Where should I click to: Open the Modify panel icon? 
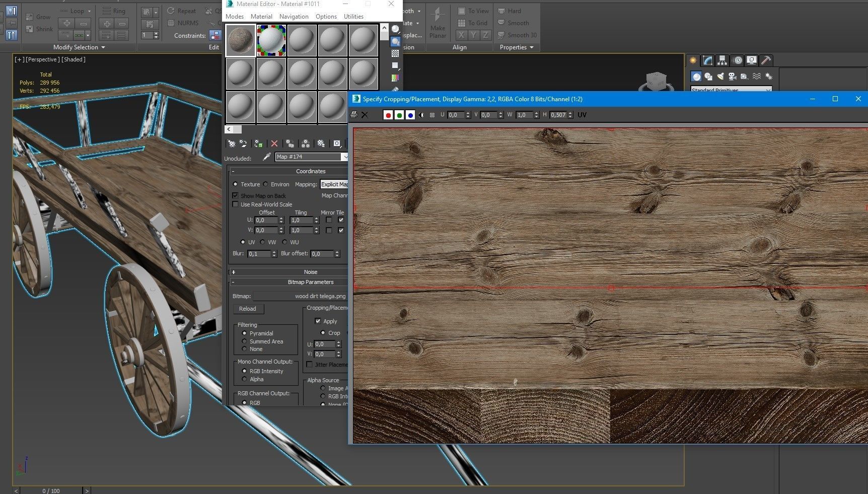[708, 60]
